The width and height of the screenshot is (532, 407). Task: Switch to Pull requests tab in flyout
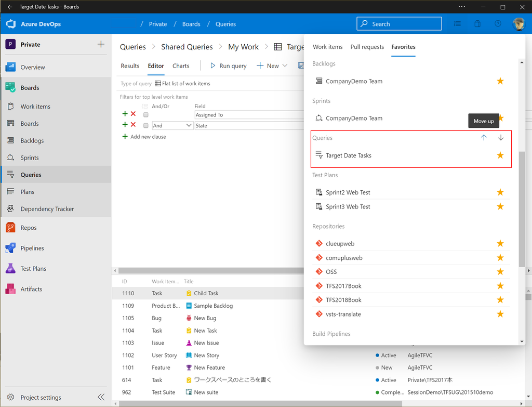(367, 47)
